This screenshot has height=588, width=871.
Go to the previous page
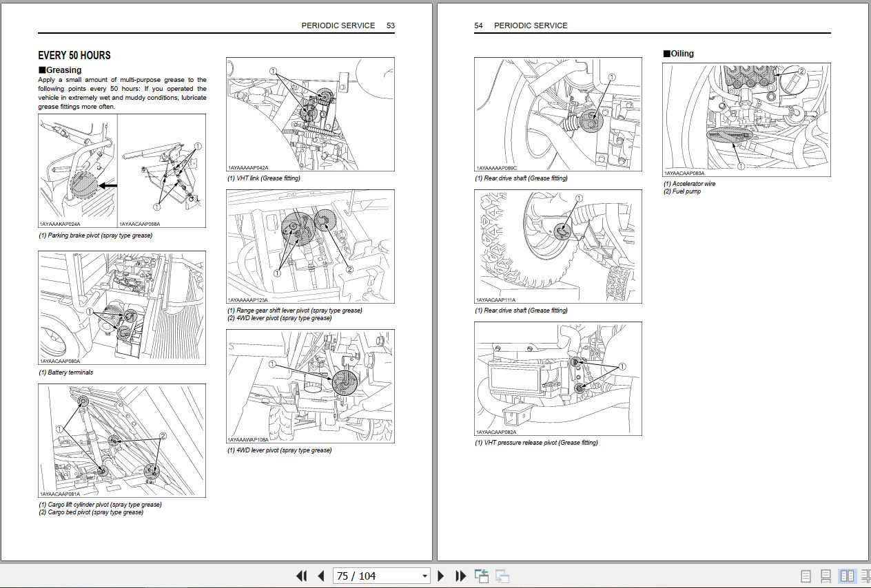pyautogui.click(x=320, y=576)
